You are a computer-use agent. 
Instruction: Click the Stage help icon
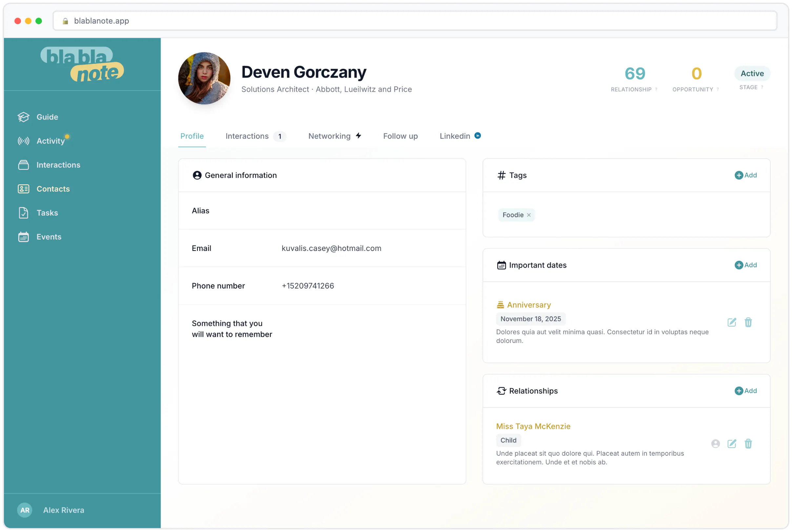762,87
